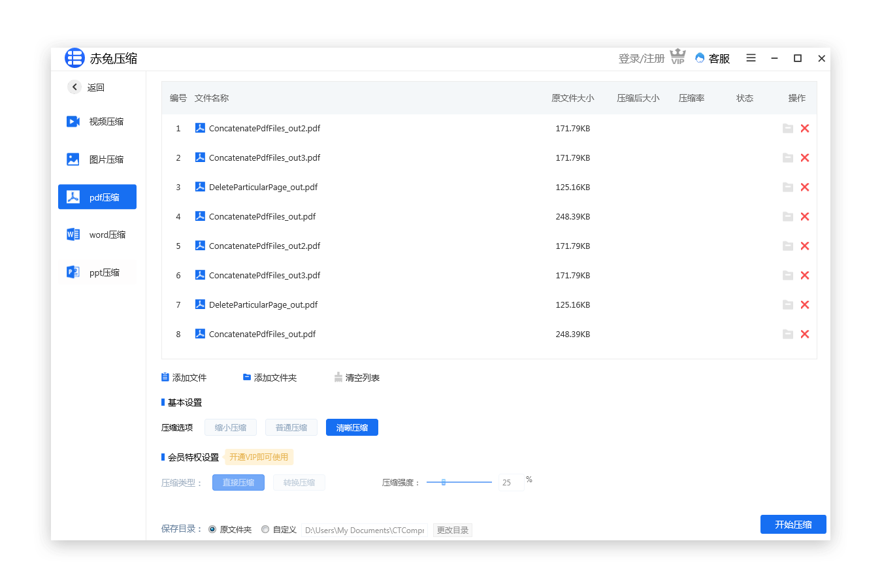Switch to pdf压缩 in sidebar
The width and height of the screenshot is (882, 588).
[97, 197]
